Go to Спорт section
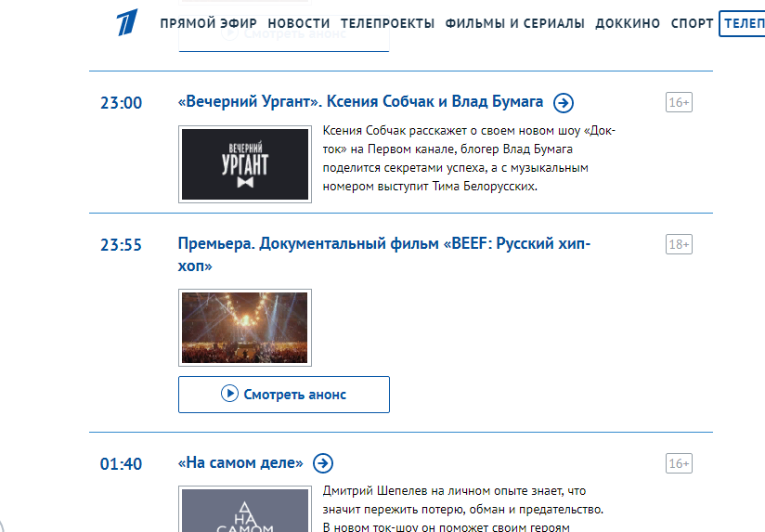Viewport: 765px width, 532px height. pos(692,23)
